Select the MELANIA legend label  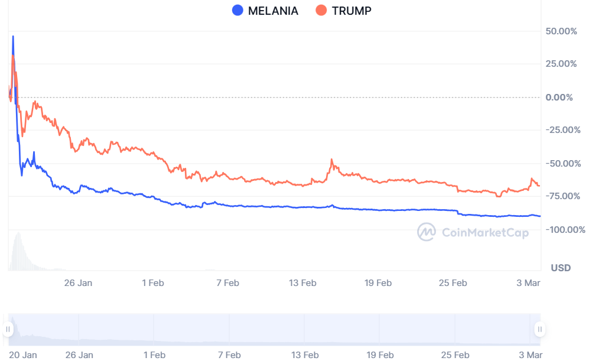[x=273, y=11]
